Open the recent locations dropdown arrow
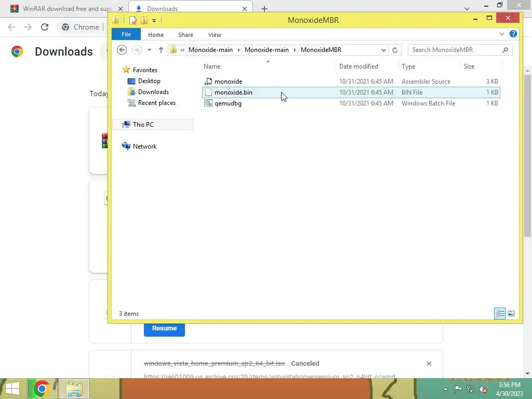 tap(149, 50)
